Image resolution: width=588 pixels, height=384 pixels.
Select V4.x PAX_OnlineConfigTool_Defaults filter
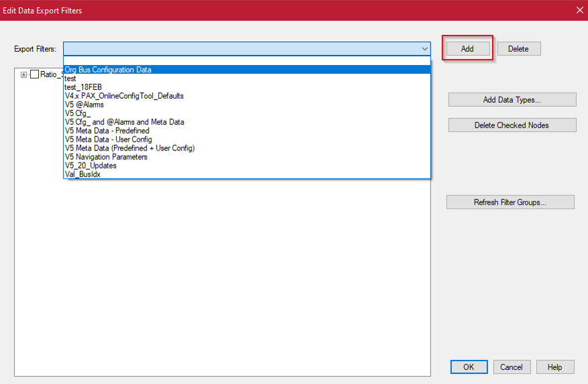(x=247, y=96)
